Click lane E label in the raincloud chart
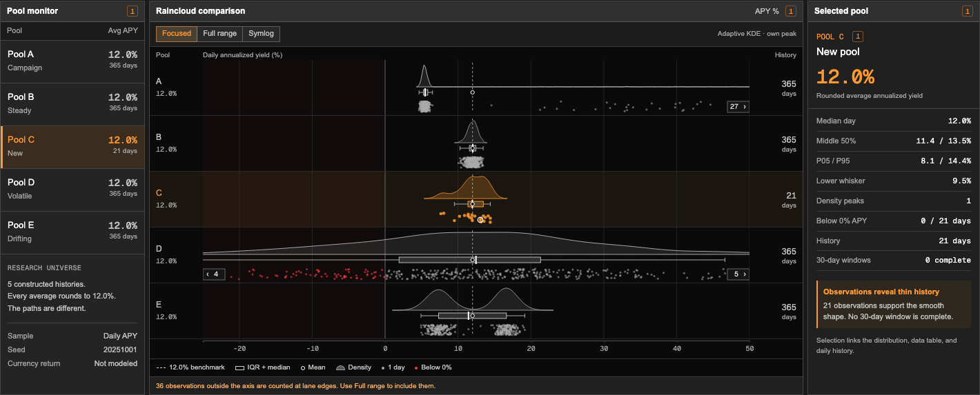The height and width of the screenshot is (395, 980). tap(159, 305)
